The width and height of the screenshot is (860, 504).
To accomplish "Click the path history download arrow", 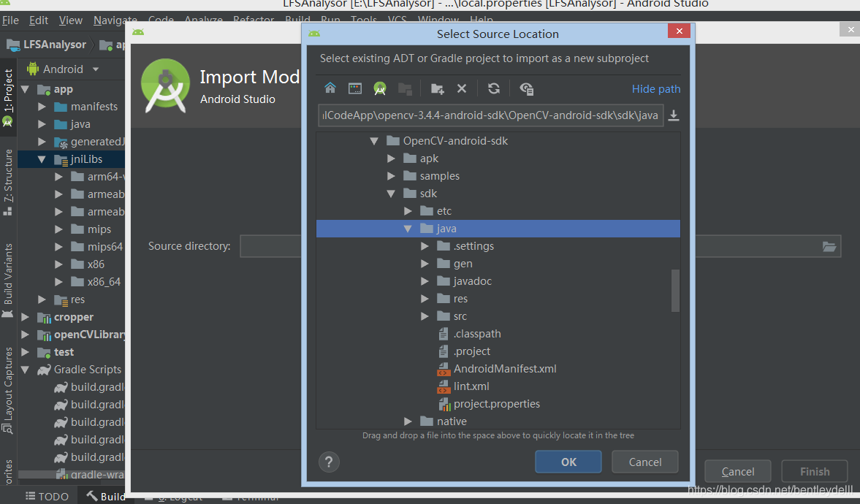I will pos(674,115).
